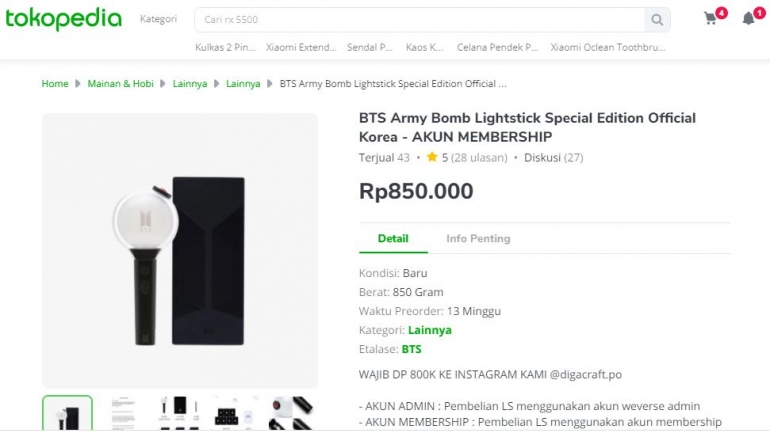Open the notifications bell
This screenshot has width=770, height=433.
[x=748, y=18]
